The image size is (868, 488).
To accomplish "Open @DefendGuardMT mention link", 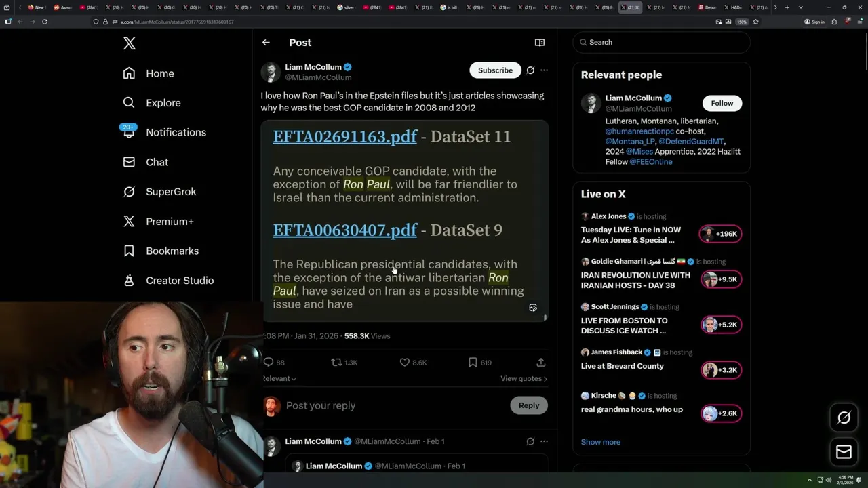I will pos(691,142).
